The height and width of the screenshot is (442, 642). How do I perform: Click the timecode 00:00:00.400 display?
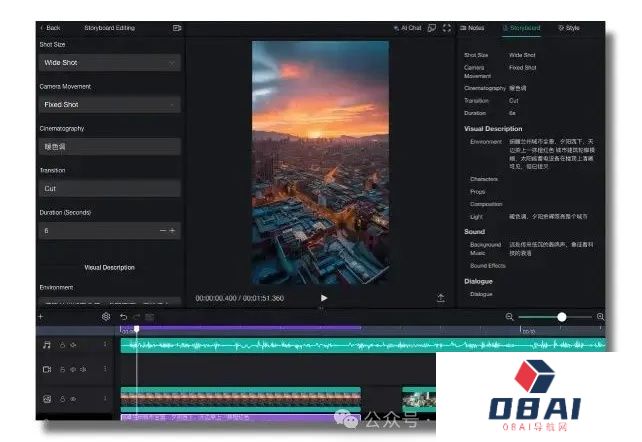[x=216, y=298]
